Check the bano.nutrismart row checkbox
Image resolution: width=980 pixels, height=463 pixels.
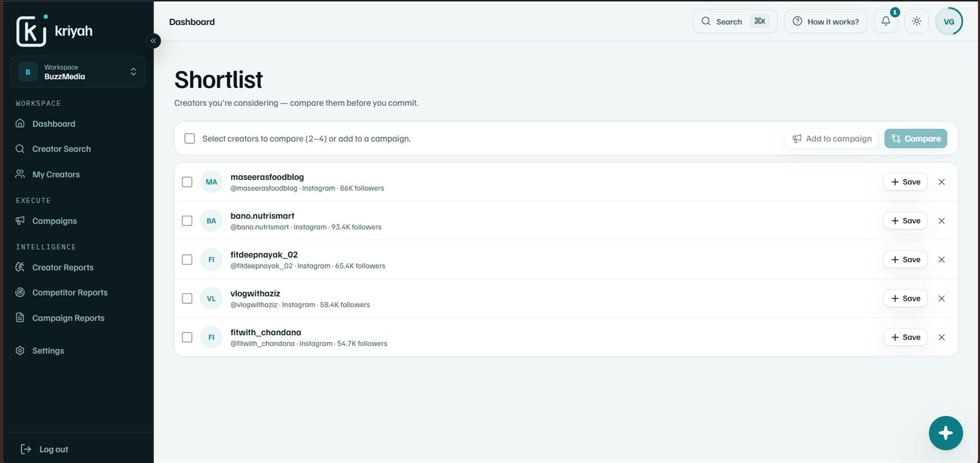tap(187, 220)
